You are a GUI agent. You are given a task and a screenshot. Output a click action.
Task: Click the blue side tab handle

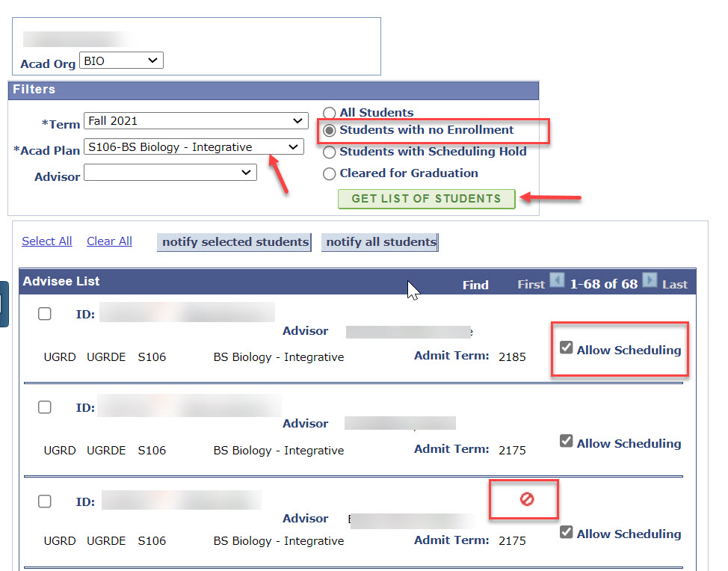(4, 304)
